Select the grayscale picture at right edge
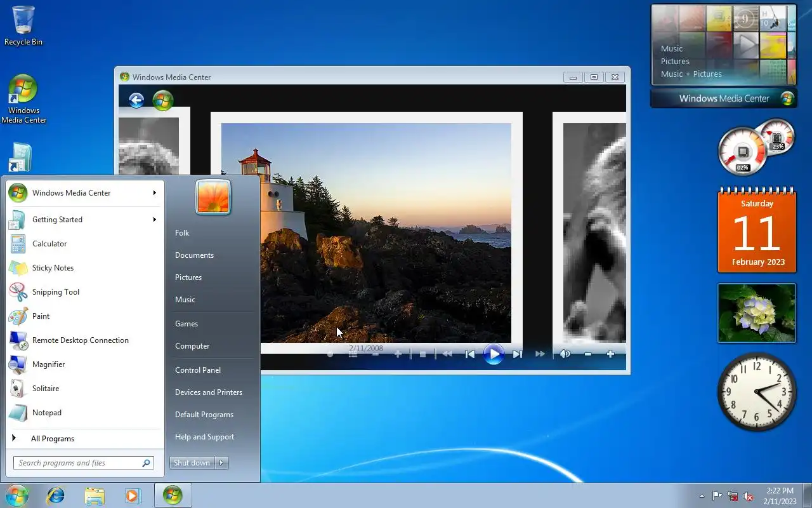The width and height of the screenshot is (812, 508). tap(594, 233)
